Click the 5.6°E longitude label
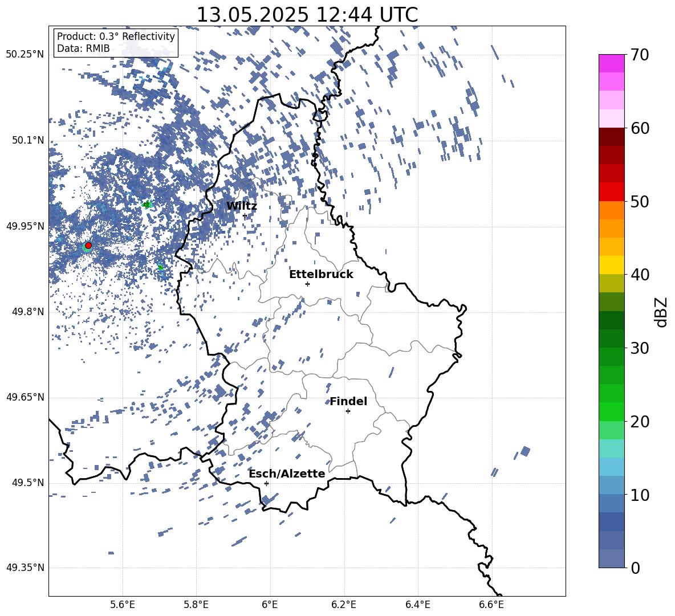The image size is (675, 616). click(123, 605)
